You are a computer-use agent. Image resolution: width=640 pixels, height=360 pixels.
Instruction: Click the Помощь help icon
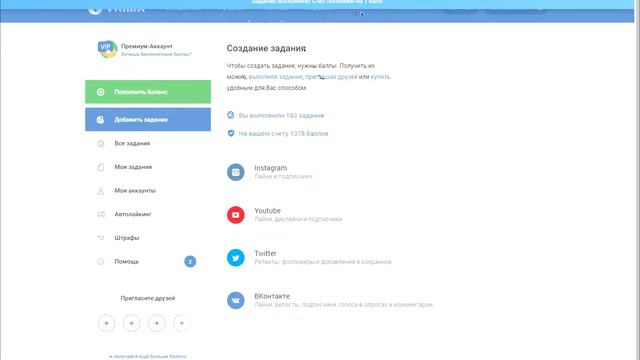[x=100, y=262]
